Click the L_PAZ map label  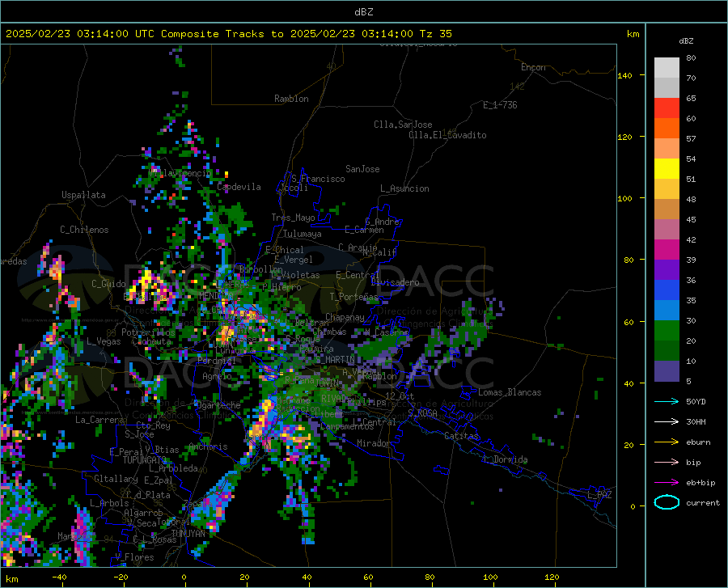pyautogui.click(x=599, y=495)
